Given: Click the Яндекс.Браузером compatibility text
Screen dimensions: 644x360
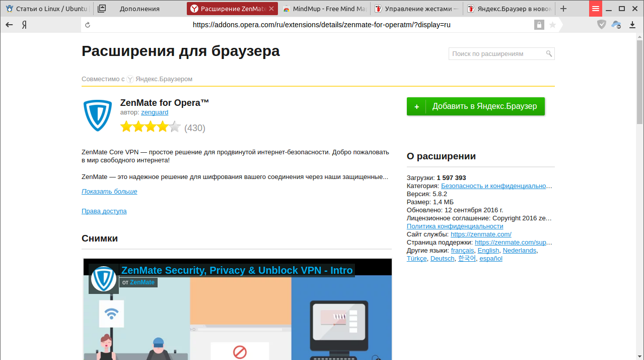Looking at the screenshot, I should pos(164,79).
